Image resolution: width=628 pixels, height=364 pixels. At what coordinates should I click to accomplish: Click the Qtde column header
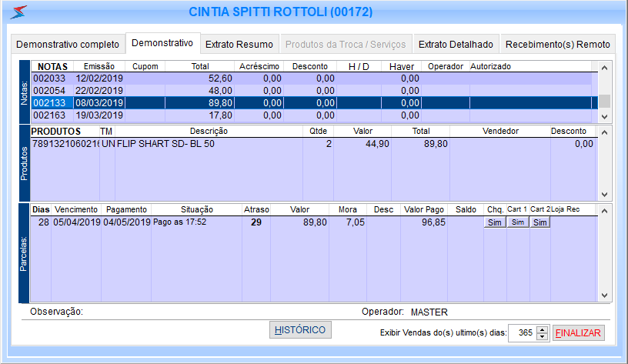click(318, 132)
